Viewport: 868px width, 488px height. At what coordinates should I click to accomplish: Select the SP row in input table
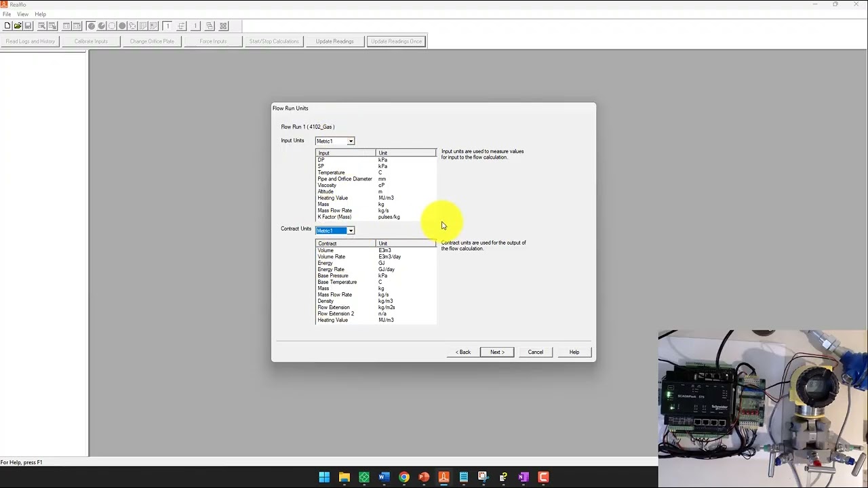376,166
